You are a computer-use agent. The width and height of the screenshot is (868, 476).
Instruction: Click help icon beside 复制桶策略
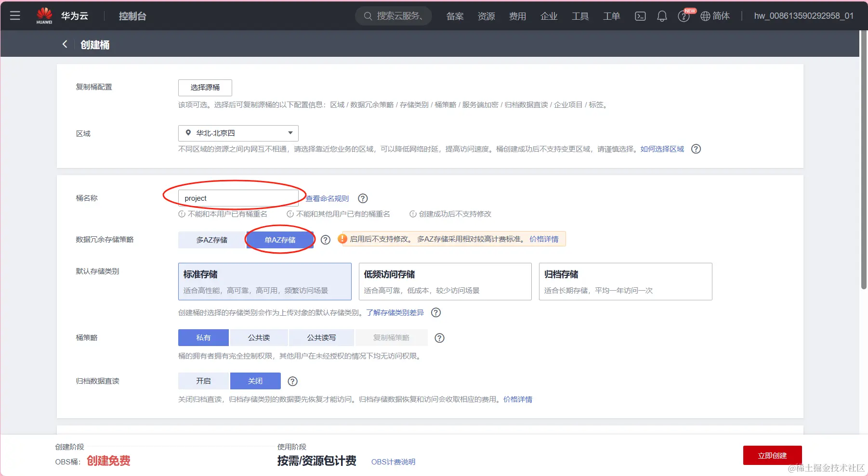(x=439, y=338)
